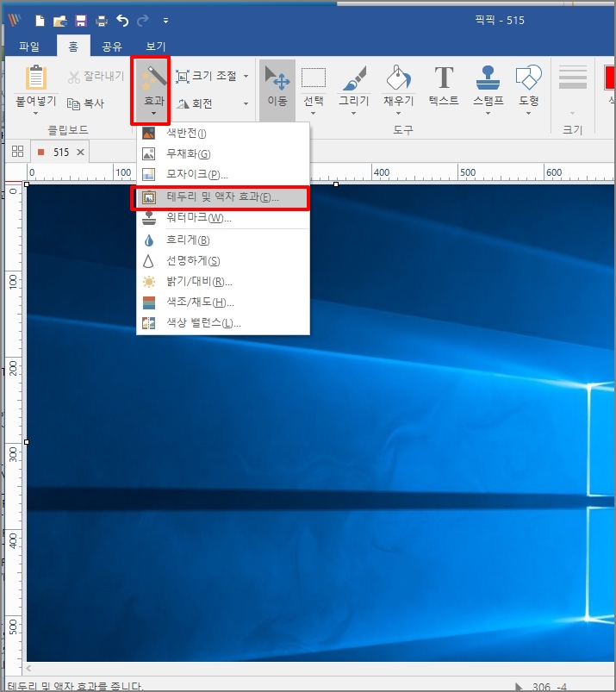Select the 이동 move tool
The height and width of the screenshot is (692, 616).
pos(277,90)
